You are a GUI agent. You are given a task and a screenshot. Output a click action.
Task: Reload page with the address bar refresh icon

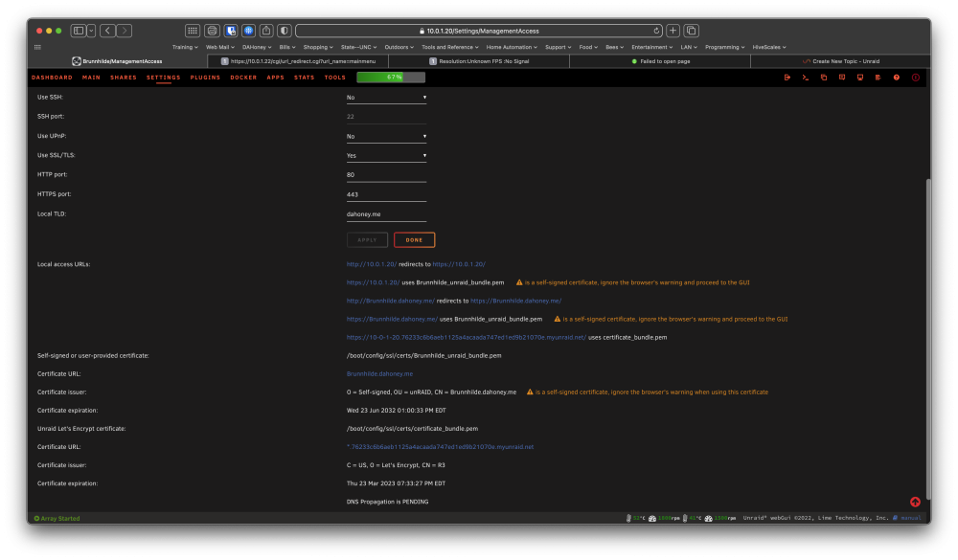(656, 31)
